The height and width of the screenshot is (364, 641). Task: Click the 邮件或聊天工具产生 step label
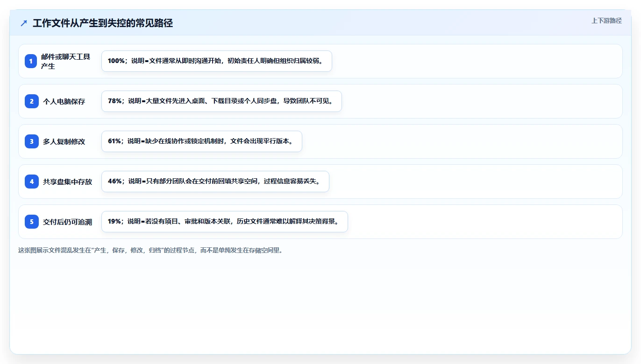coord(66,61)
